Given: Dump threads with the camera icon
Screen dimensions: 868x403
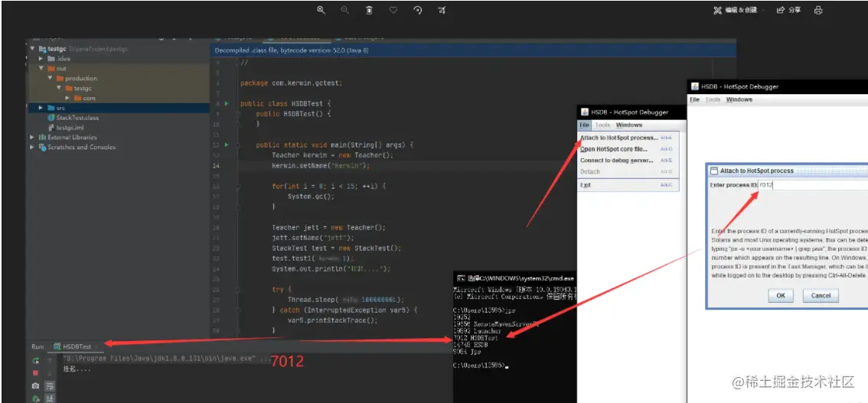Looking at the screenshot, I should pos(35,386).
